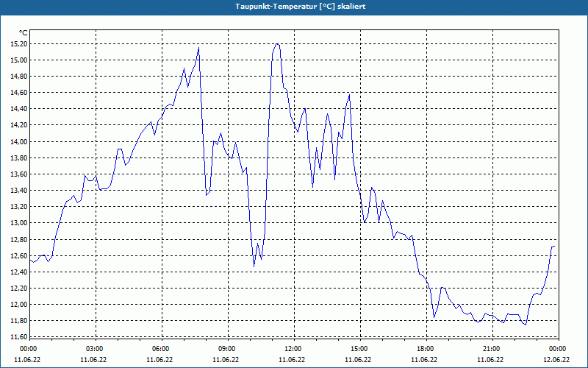This screenshot has width=588, height=368.
Task: Select the 11.06.22 date under 09:00
Action: [x=226, y=360]
